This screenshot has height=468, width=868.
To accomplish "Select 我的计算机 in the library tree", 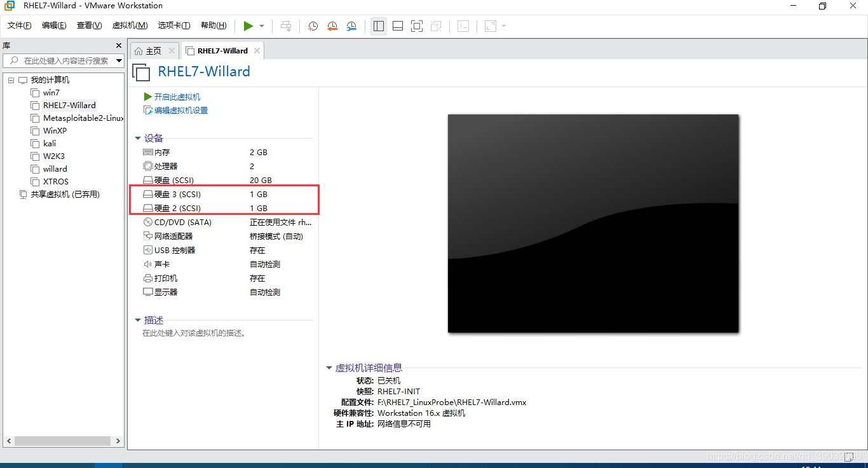I will (50, 80).
